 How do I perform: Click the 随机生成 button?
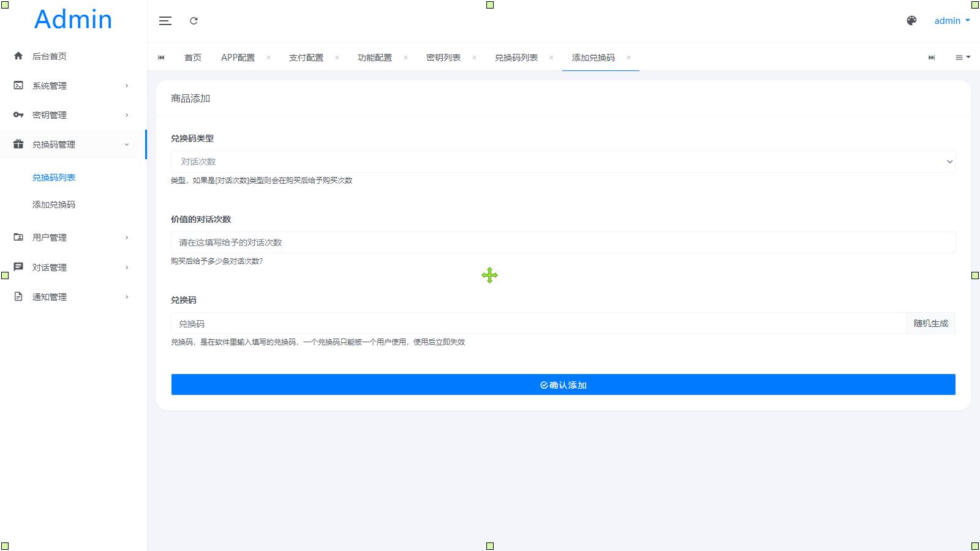(930, 323)
